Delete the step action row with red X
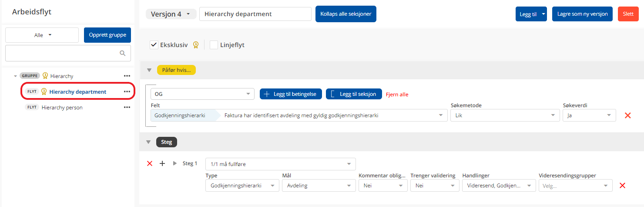 click(x=622, y=186)
